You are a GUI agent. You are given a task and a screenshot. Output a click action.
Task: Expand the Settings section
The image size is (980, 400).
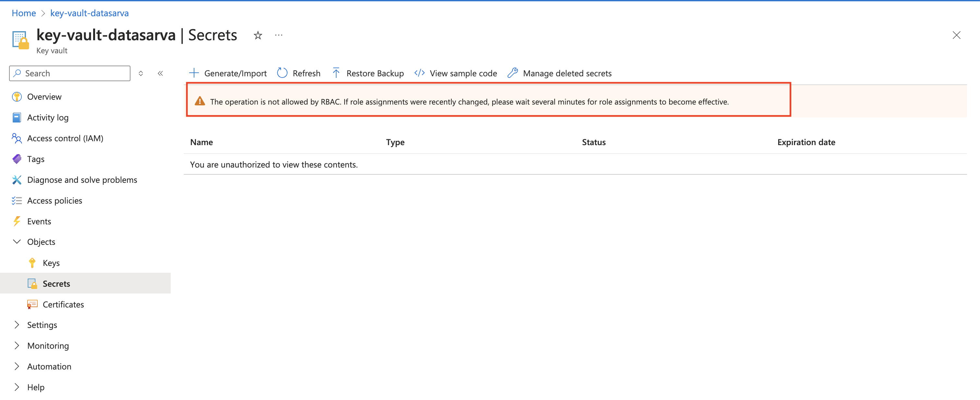(17, 325)
